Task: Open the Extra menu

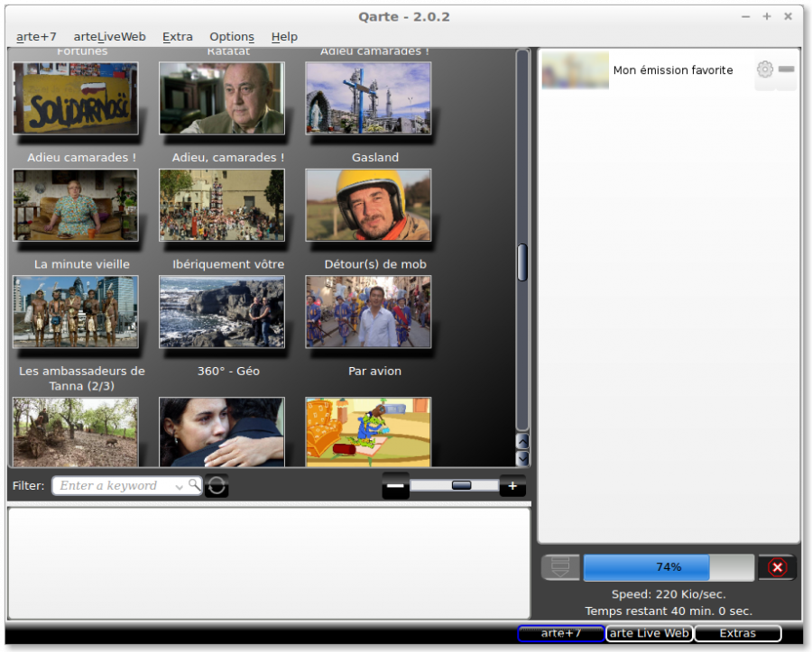Action: click(x=178, y=37)
